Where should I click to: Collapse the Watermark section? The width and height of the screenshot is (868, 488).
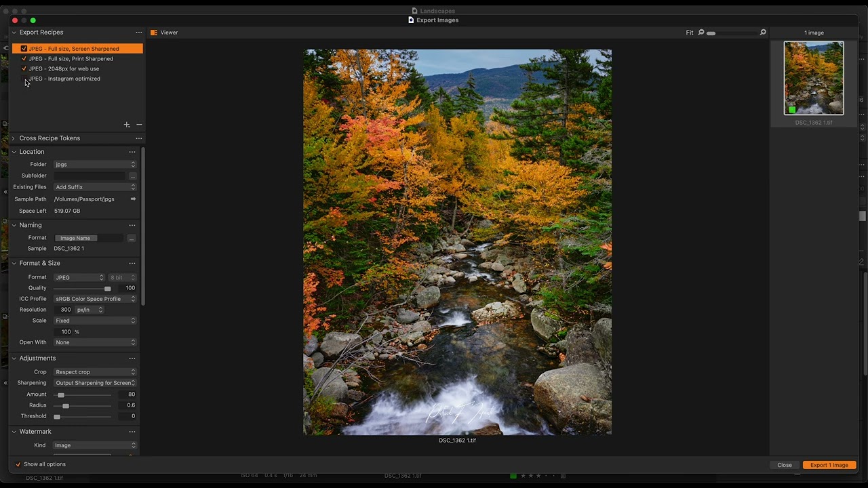point(14,431)
